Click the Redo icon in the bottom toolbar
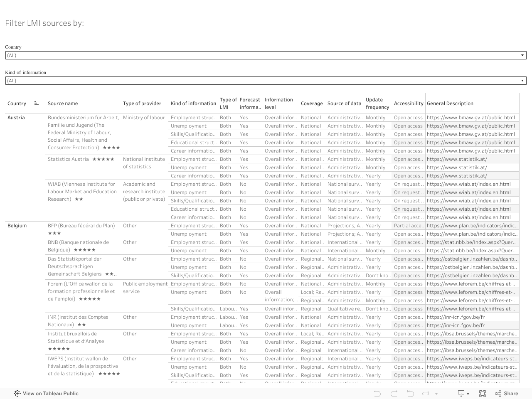 click(394, 394)
